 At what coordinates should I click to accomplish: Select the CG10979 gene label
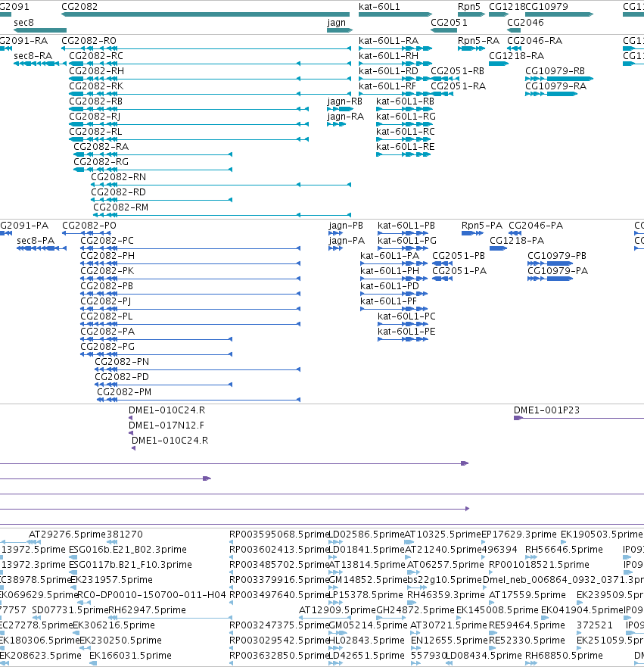point(546,7)
